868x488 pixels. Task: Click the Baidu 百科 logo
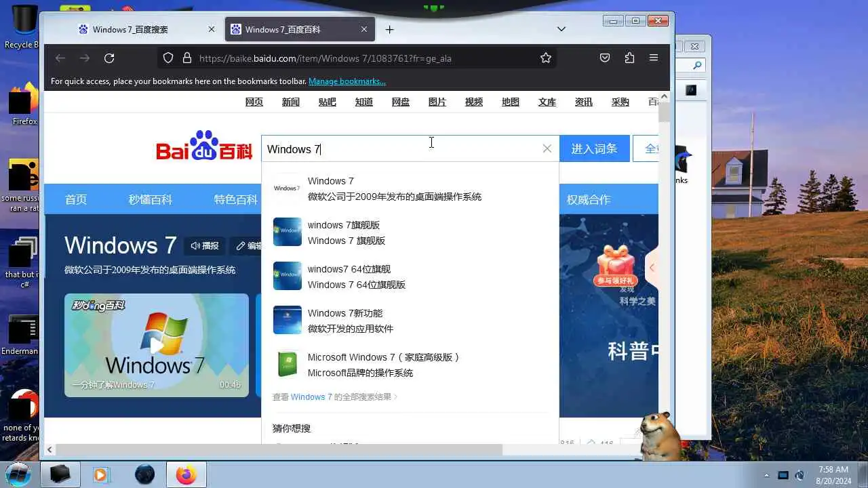point(204,145)
